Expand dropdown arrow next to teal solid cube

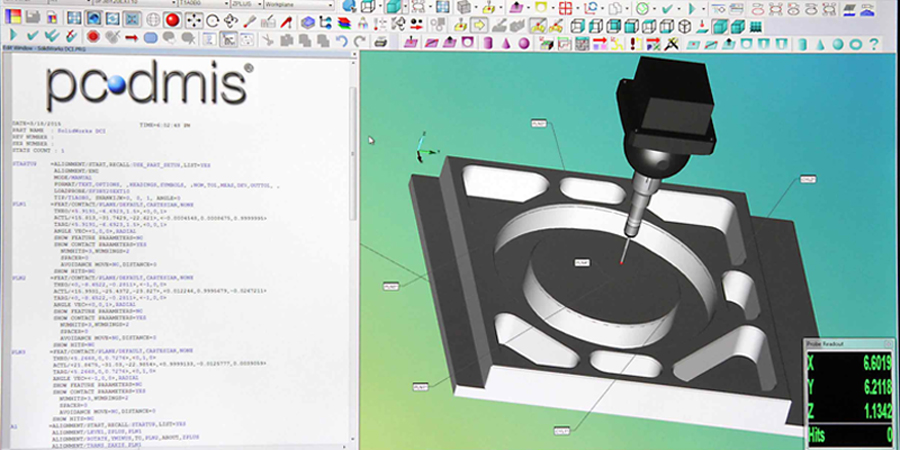tap(406, 7)
